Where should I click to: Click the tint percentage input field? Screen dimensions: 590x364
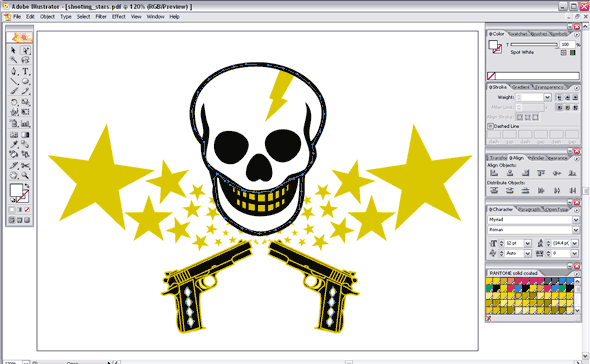coord(567,44)
